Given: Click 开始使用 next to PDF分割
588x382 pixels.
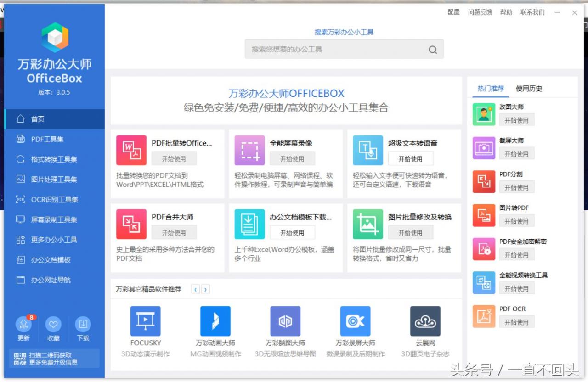Looking at the screenshot, I should 517,187.
